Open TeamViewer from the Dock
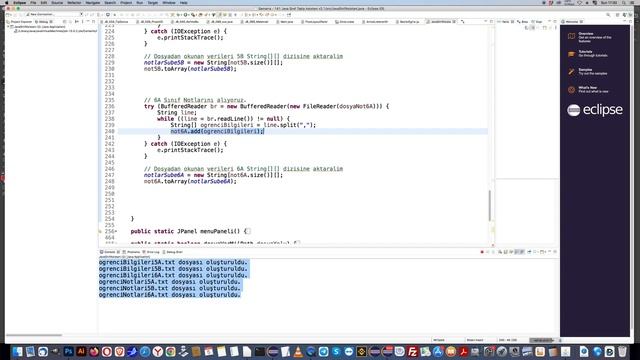Image resolution: width=640 pixels, height=360 pixels. click(349, 351)
